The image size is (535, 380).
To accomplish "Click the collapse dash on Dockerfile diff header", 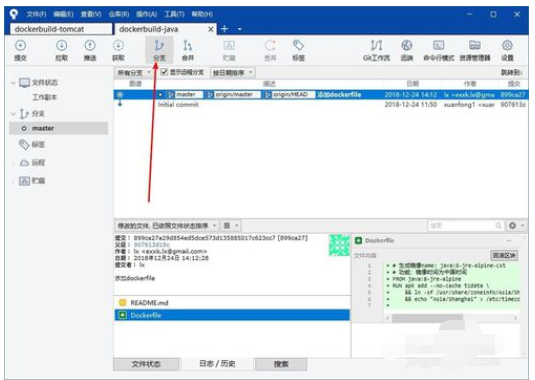I will tap(509, 241).
